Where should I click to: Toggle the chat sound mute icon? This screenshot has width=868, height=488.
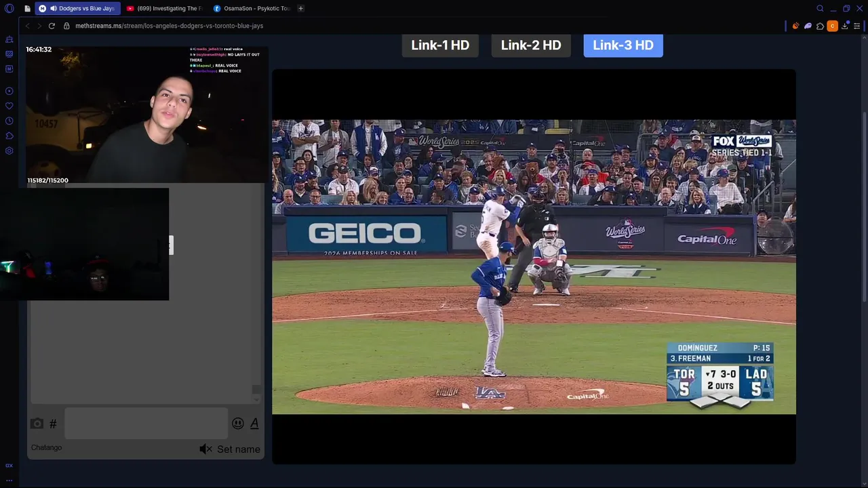point(205,449)
